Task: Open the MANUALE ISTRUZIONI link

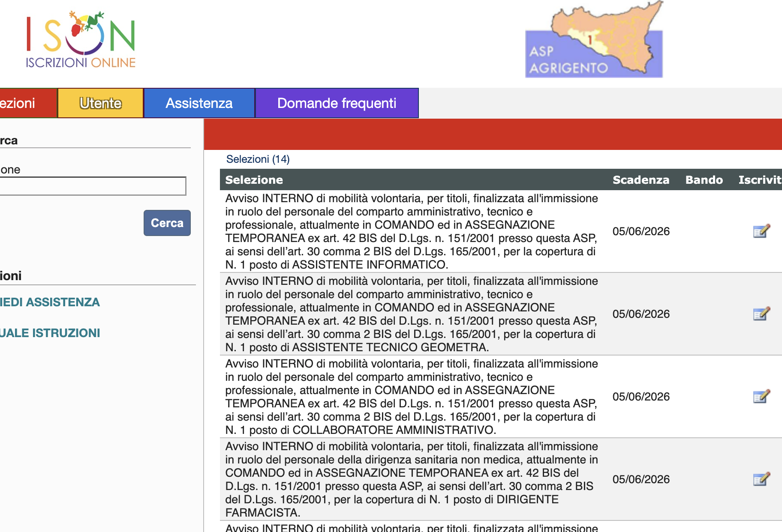Action: (50, 333)
